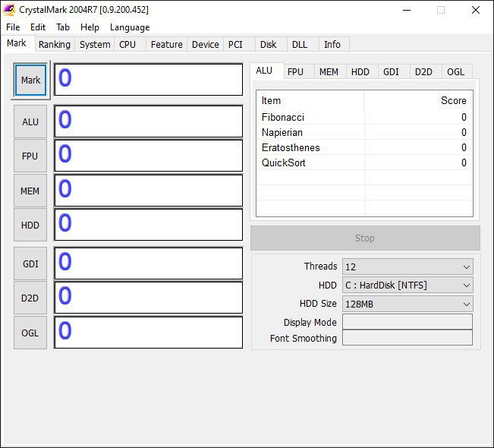The height and width of the screenshot is (448, 494).
Task: Click the Stop button
Action: coord(365,238)
